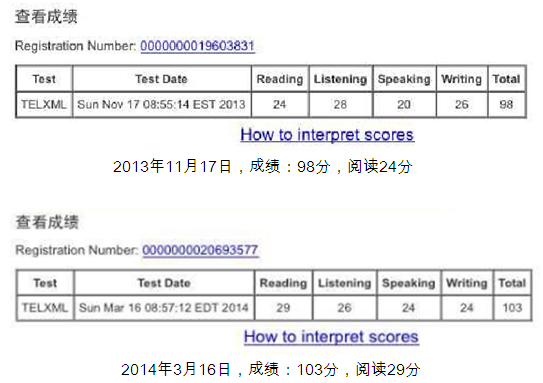Click the first table's Listening column header
Image resolution: width=543 pixels, height=383 pixels.
340,79
